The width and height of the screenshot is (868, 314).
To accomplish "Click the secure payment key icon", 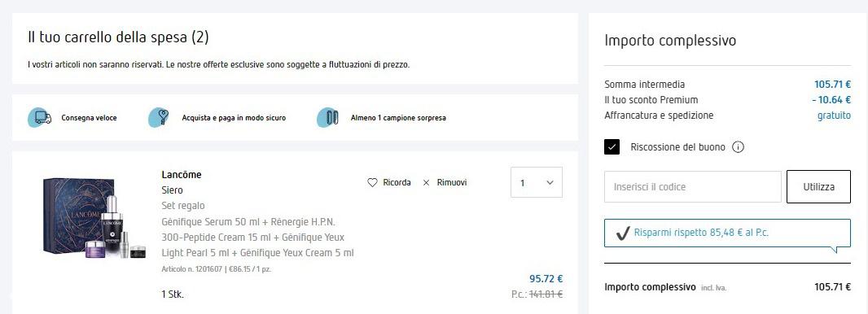I will tap(159, 118).
